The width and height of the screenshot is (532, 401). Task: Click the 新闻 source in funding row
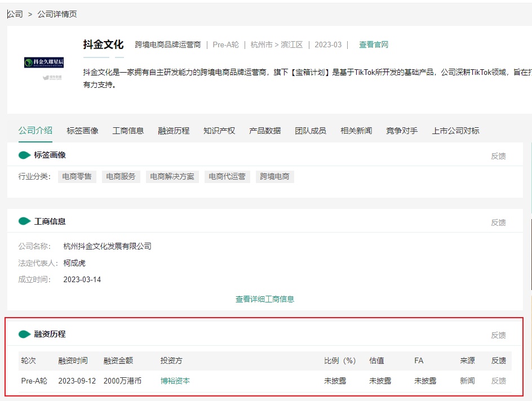point(467,381)
